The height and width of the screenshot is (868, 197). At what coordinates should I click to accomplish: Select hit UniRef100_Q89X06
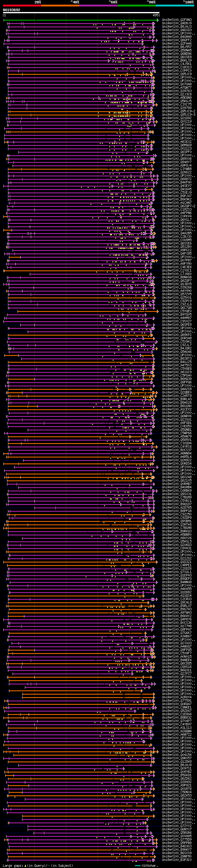click(177, 159)
